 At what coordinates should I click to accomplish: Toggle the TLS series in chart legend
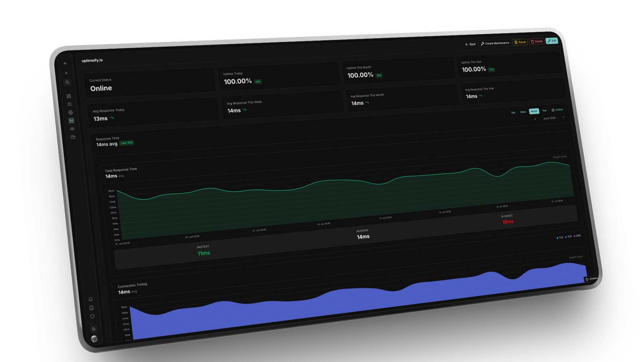(x=560, y=238)
